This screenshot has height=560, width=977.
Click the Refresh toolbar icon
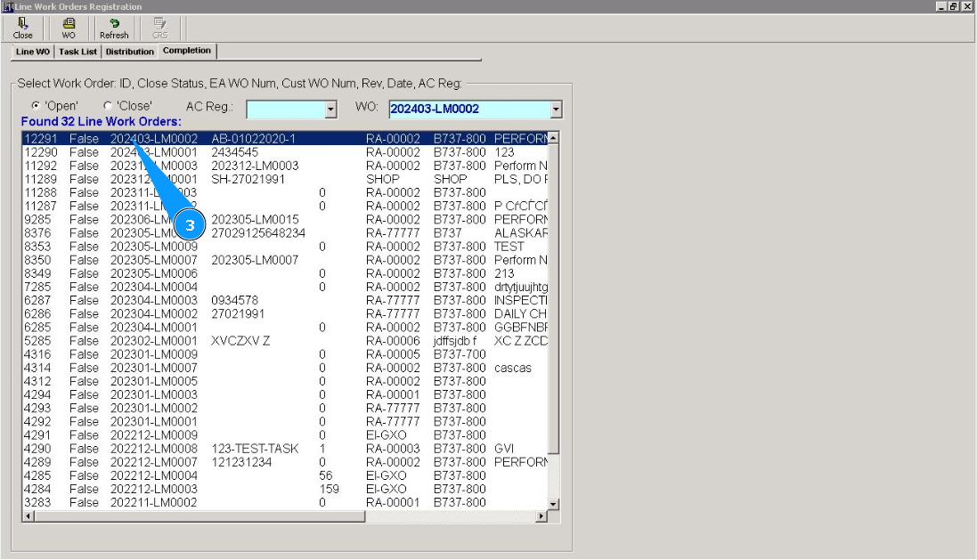[114, 28]
